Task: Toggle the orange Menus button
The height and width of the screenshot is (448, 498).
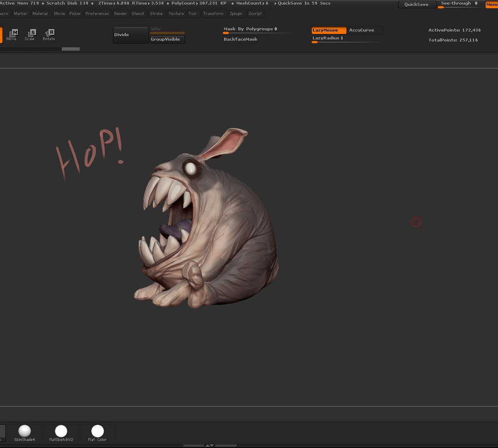Action: click(x=492, y=5)
